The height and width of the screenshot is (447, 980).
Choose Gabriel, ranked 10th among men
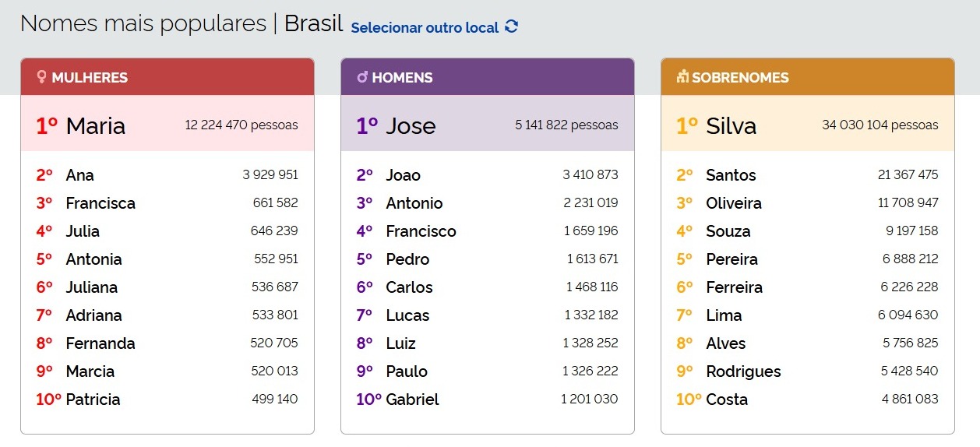click(x=412, y=399)
